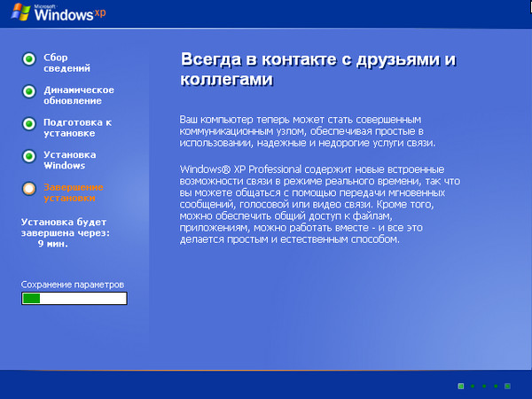Click the Windows xp wordmark in the header

[x=70, y=13]
